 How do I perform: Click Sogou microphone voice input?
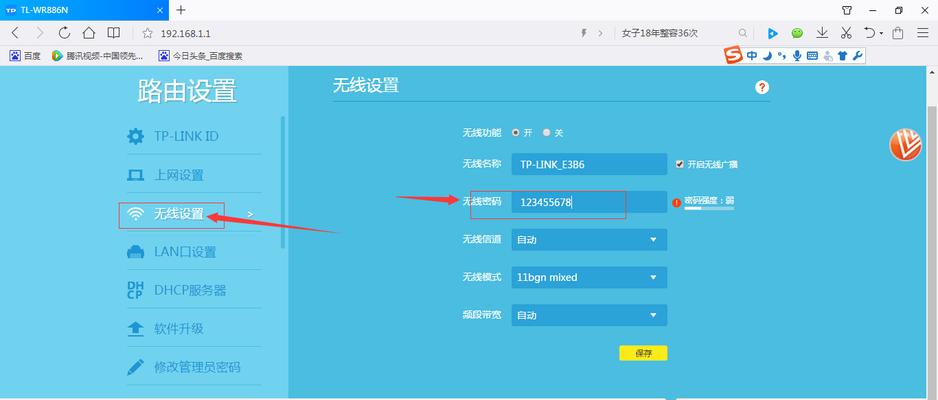(797, 56)
